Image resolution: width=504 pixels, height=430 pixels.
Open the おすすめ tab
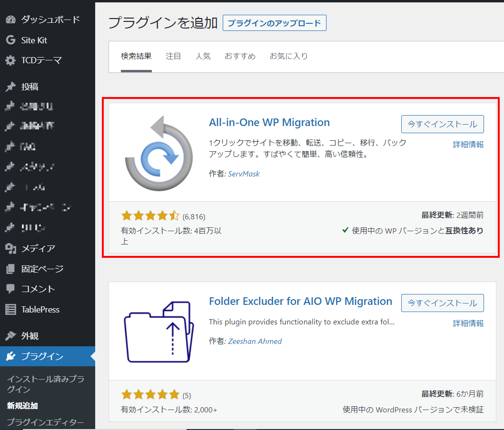pyautogui.click(x=240, y=56)
